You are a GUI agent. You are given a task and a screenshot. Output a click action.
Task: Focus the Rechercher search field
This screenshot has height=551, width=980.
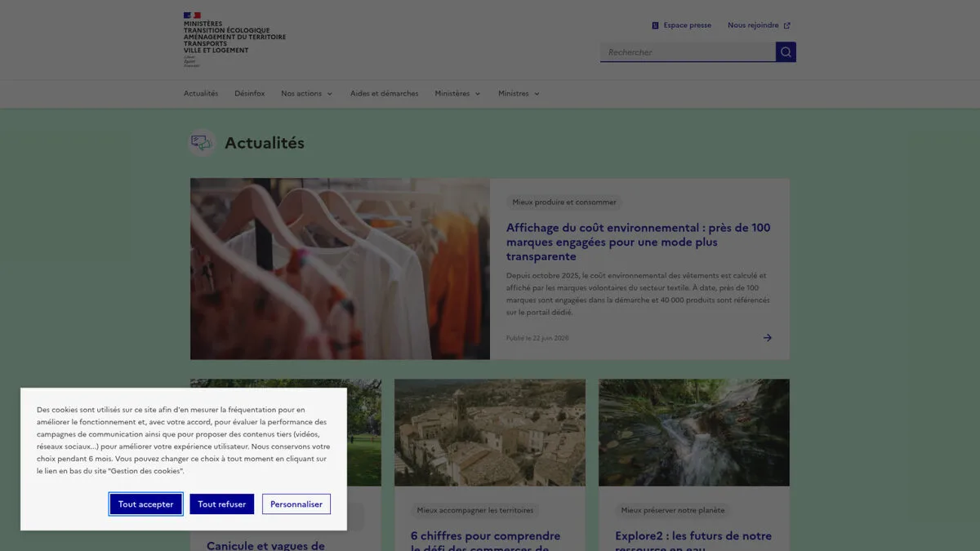(688, 52)
